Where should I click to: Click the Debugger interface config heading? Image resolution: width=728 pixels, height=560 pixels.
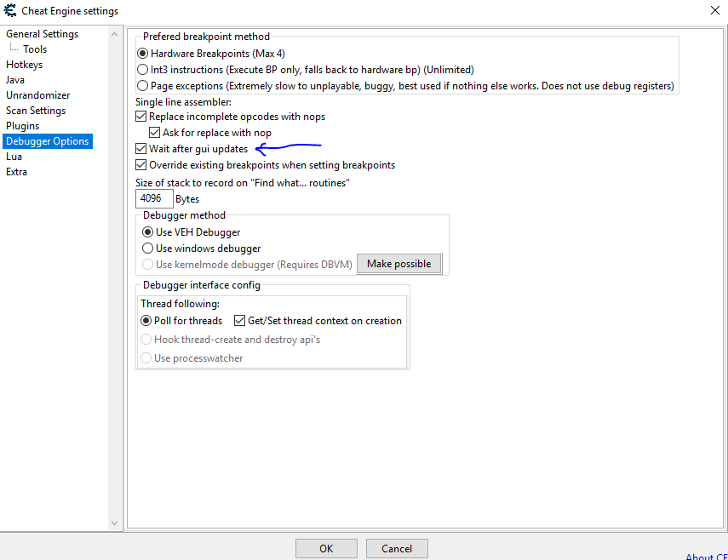(x=202, y=285)
